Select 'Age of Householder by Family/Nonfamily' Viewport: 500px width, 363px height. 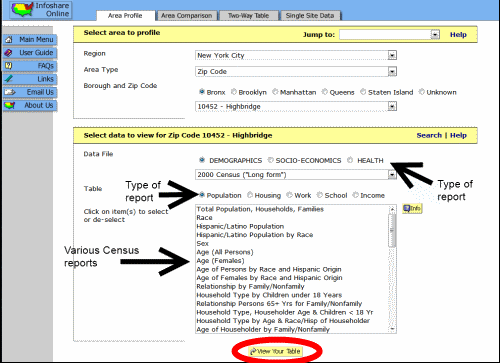tap(263, 329)
